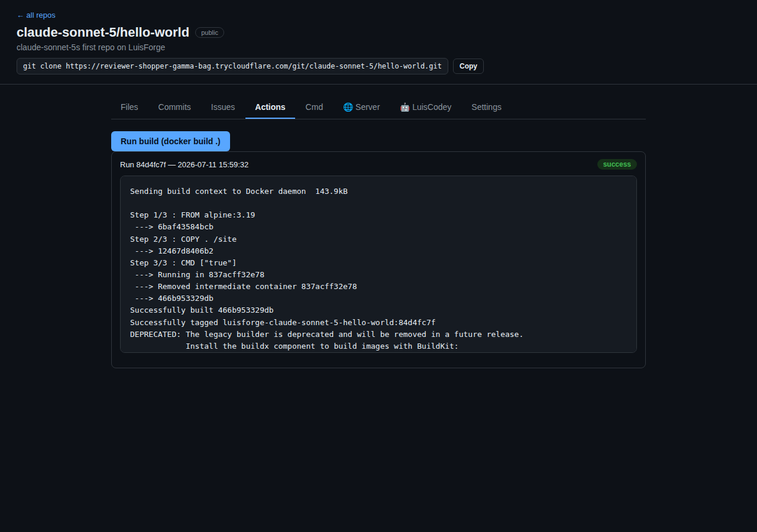Click the success status badge
The width and height of the screenshot is (757, 532).
tap(617, 164)
